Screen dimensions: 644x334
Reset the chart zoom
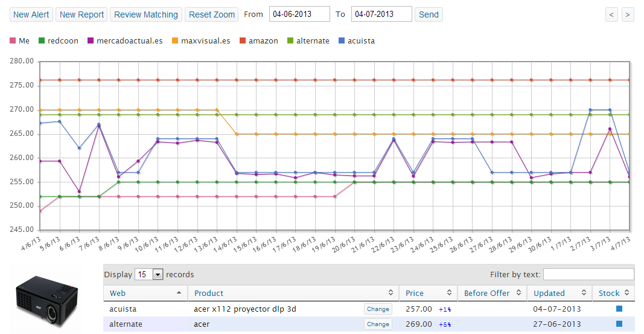[211, 14]
